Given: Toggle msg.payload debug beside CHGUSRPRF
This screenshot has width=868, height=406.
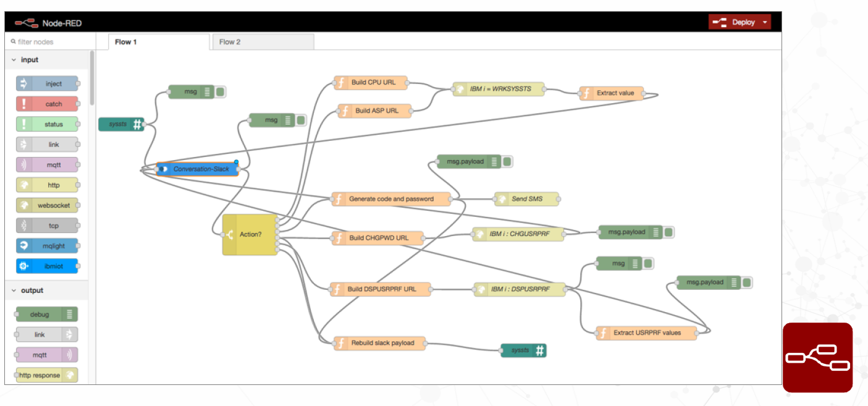Looking at the screenshot, I should click(x=668, y=232).
